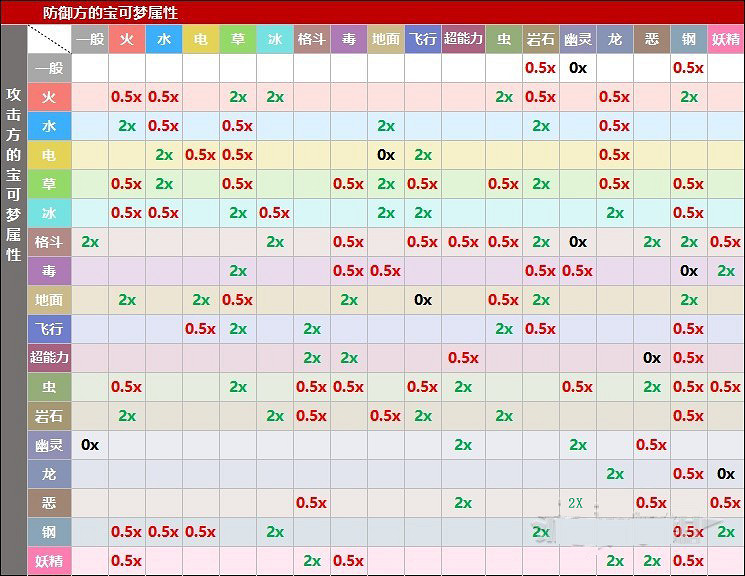Image resolution: width=745 pixels, height=576 pixels.
Task: Click the 龙 row label
Action: [49, 474]
